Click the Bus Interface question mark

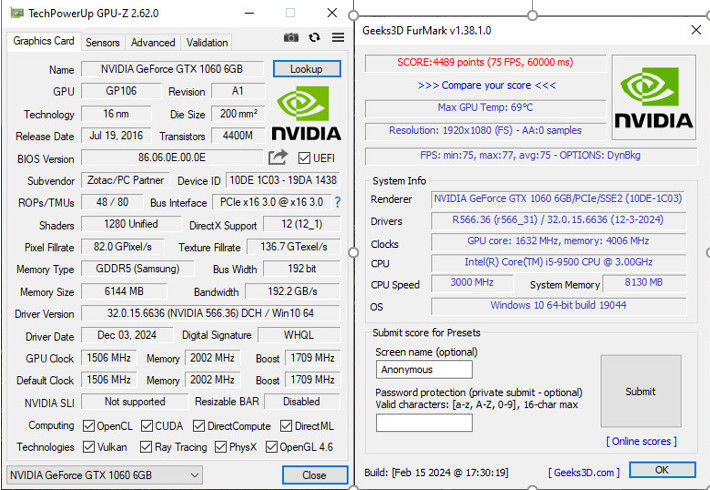[337, 202]
